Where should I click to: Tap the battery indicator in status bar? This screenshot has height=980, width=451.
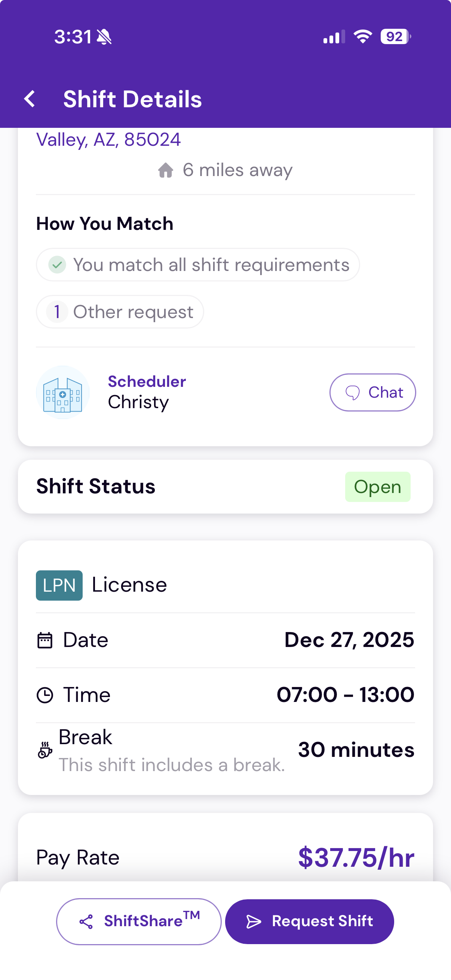[395, 37]
